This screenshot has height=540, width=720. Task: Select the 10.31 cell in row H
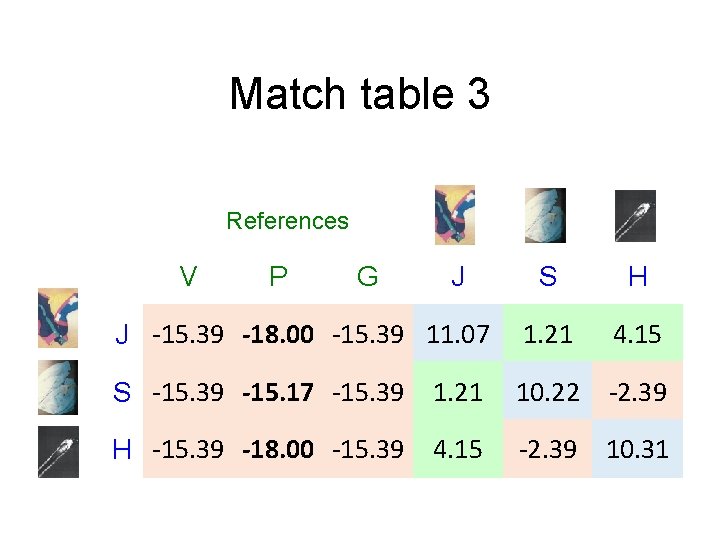637,449
